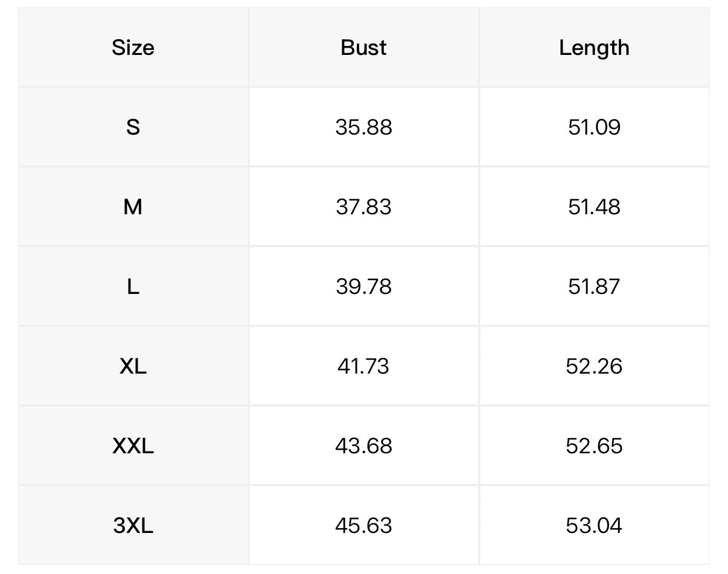728x574 pixels.
Task: Select the XL size row label
Action: pos(133,366)
